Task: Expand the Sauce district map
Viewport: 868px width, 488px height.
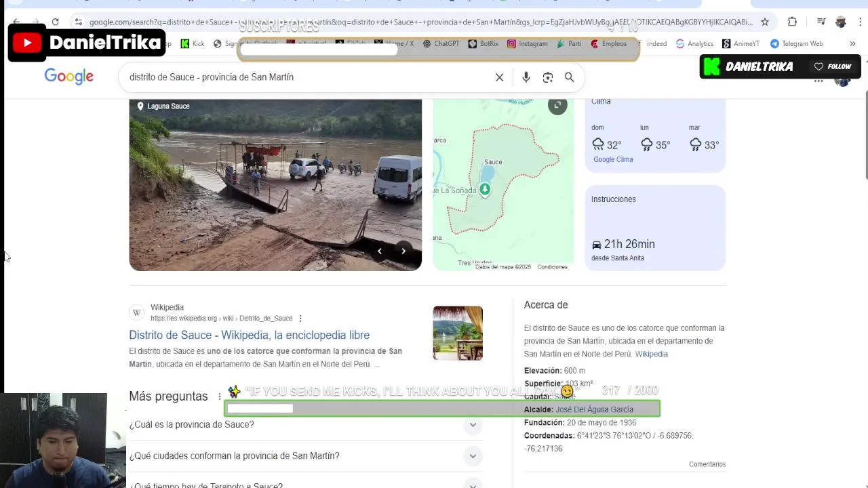Action: [x=557, y=105]
